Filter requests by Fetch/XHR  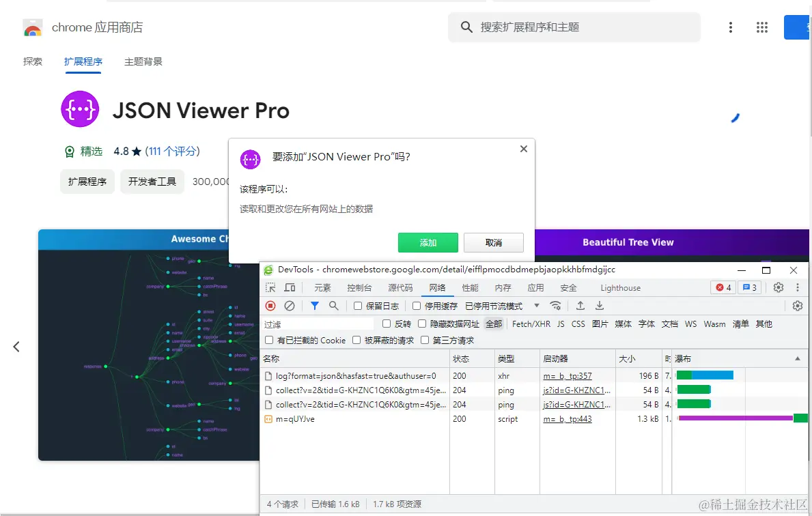531,324
